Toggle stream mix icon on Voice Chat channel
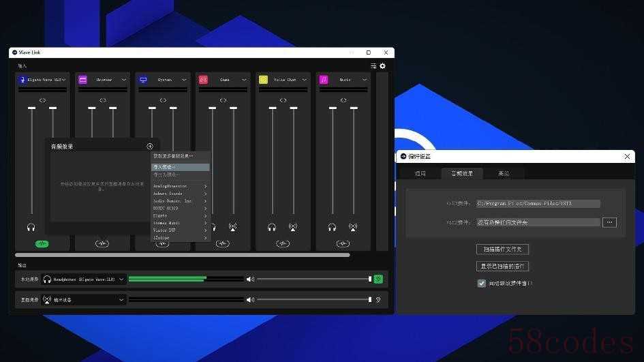 point(293,227)
